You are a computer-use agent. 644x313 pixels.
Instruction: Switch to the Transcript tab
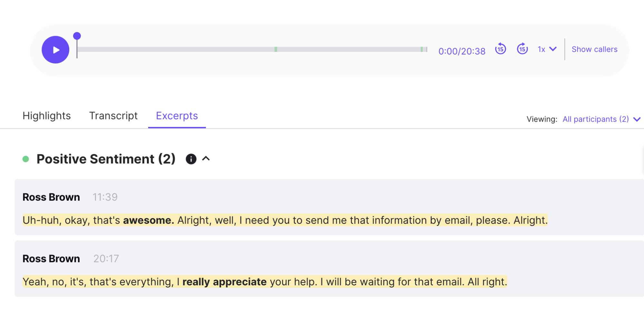point(113,116)
